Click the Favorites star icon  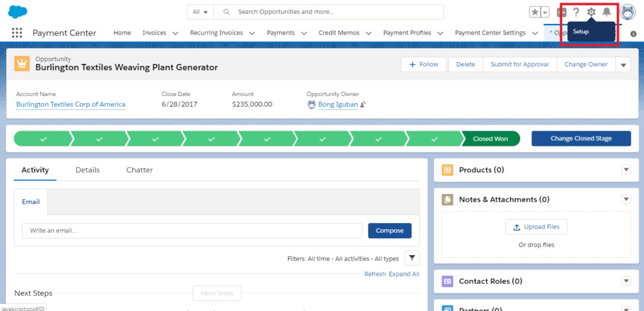click(535, 13)
